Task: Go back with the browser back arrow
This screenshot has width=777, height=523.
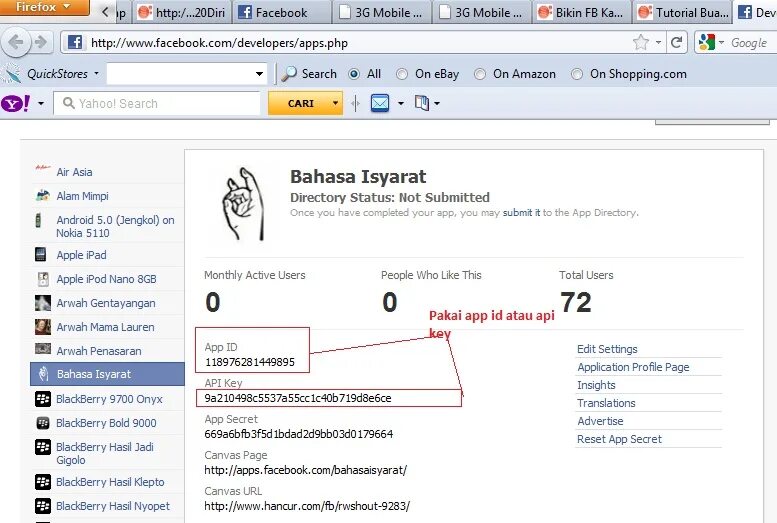Action: point(16,42)
